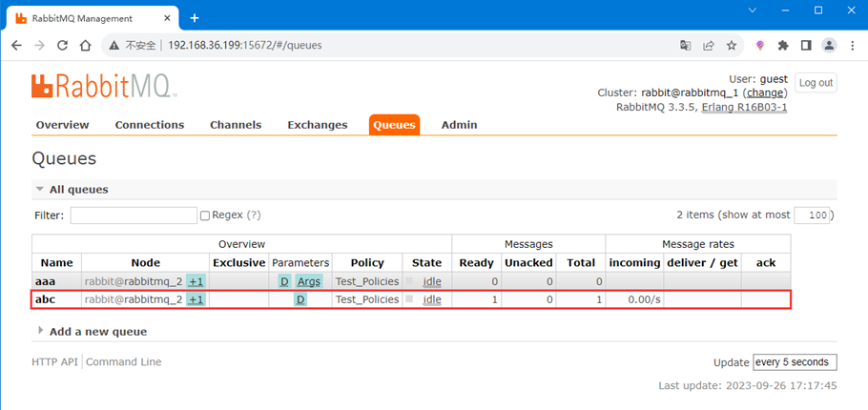Sort by the Total column header
The image size is (868, 410).
581,263
